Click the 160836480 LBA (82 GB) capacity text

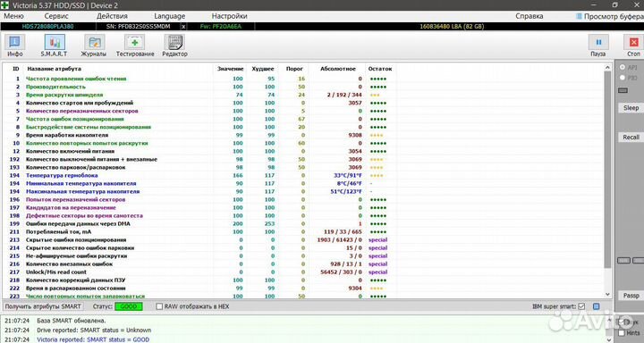click(452, 26)
